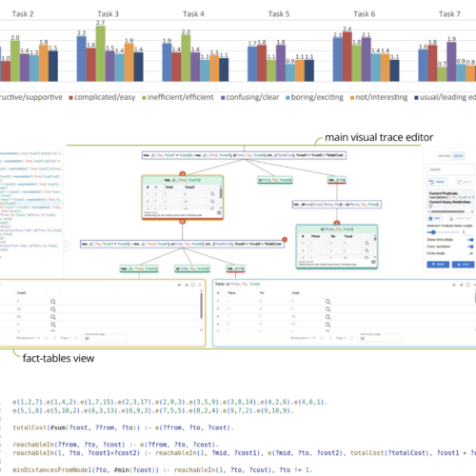Maximize the yellow-bordered fact table
This screenshot has width=476, height=476.
(193, 285)
